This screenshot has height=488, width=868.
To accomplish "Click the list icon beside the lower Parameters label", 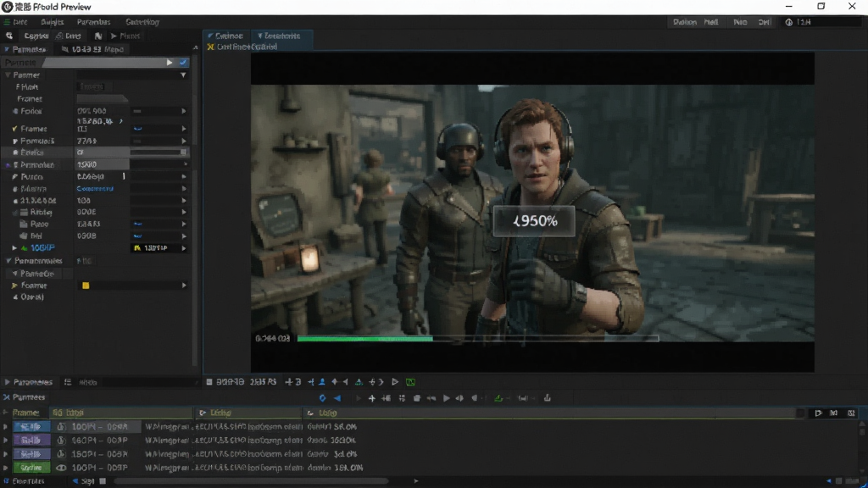I will (x=68, y=382).
